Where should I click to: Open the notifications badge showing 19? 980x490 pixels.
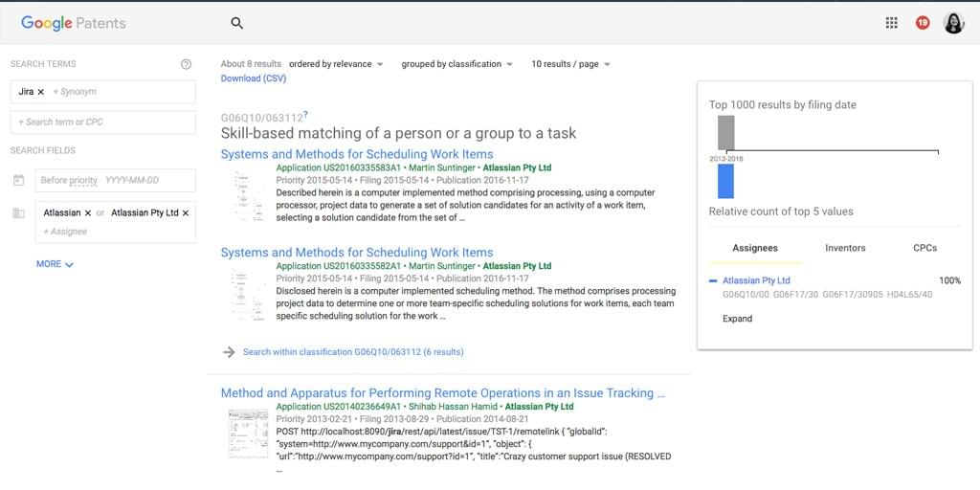point(923,23)
